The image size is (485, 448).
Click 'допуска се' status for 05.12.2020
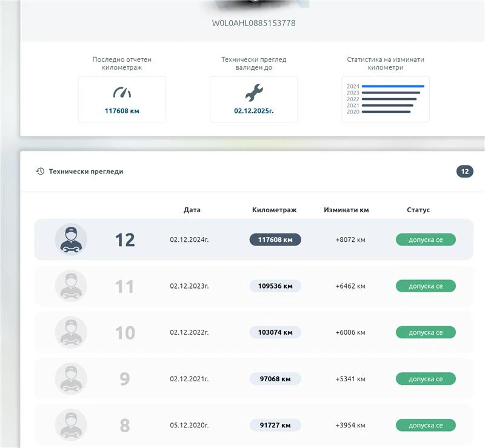pyautogui.click(x=426, y=426)
